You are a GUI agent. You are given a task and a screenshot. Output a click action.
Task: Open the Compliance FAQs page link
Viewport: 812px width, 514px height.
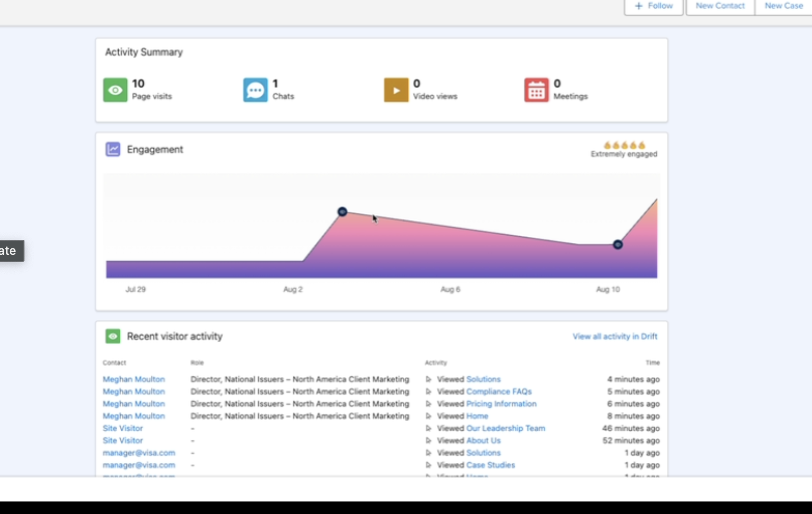[499, 391]
